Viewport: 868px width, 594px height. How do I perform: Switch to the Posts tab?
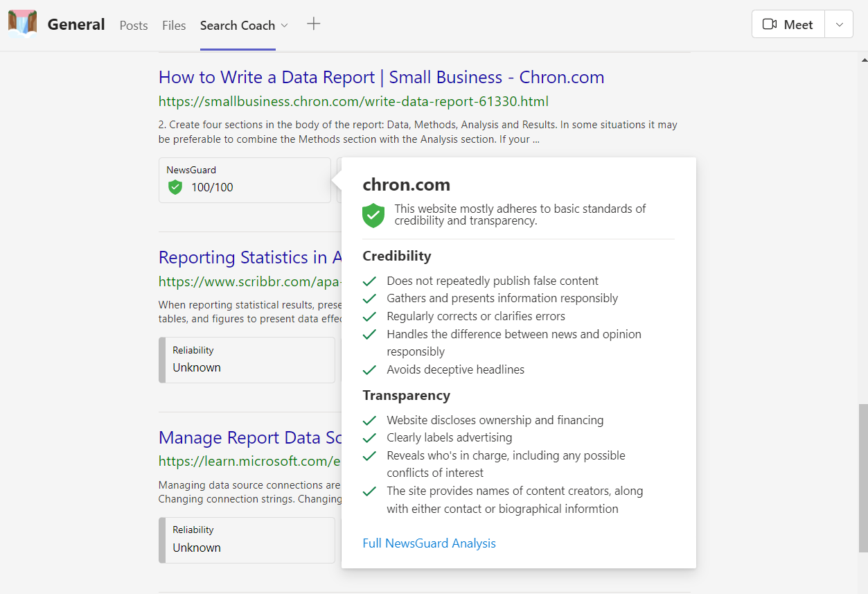point(134,26)
